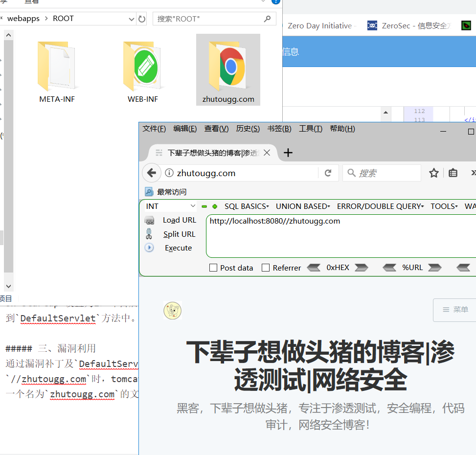
Task: Enable the Post data checkbox
Action: click(213, 267)
